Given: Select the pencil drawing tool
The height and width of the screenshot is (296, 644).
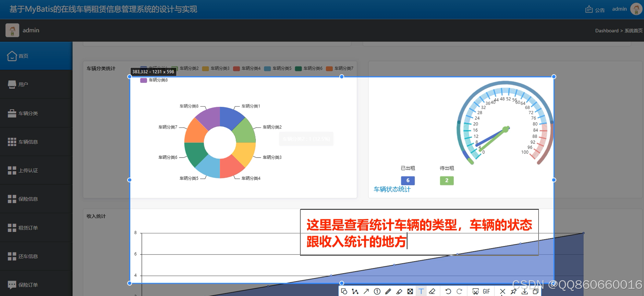Looking at the screenshot, I should [x=388, y=291].
